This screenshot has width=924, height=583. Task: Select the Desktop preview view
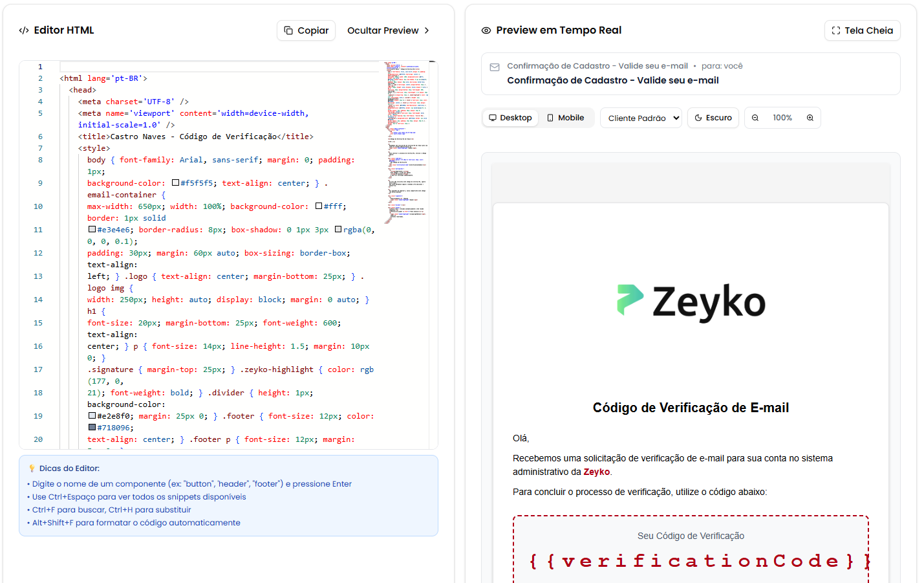pos(510,117)
